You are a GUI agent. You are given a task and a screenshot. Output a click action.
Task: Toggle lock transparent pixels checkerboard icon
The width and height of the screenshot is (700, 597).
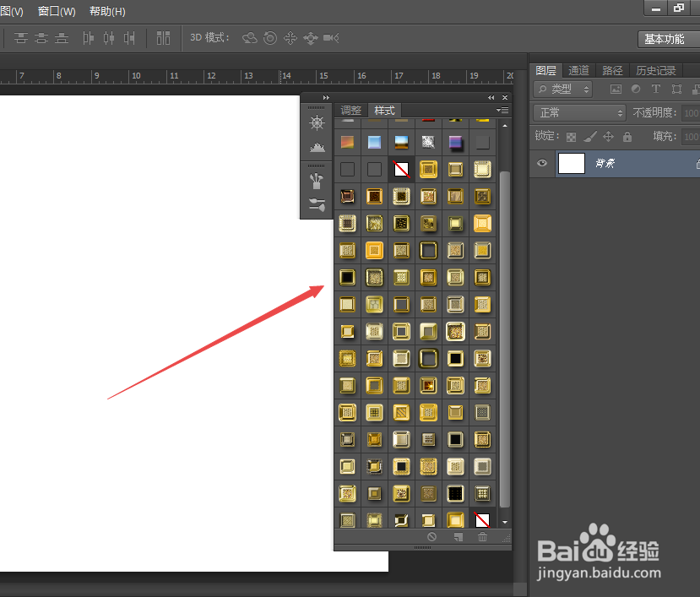pos(571,137)
